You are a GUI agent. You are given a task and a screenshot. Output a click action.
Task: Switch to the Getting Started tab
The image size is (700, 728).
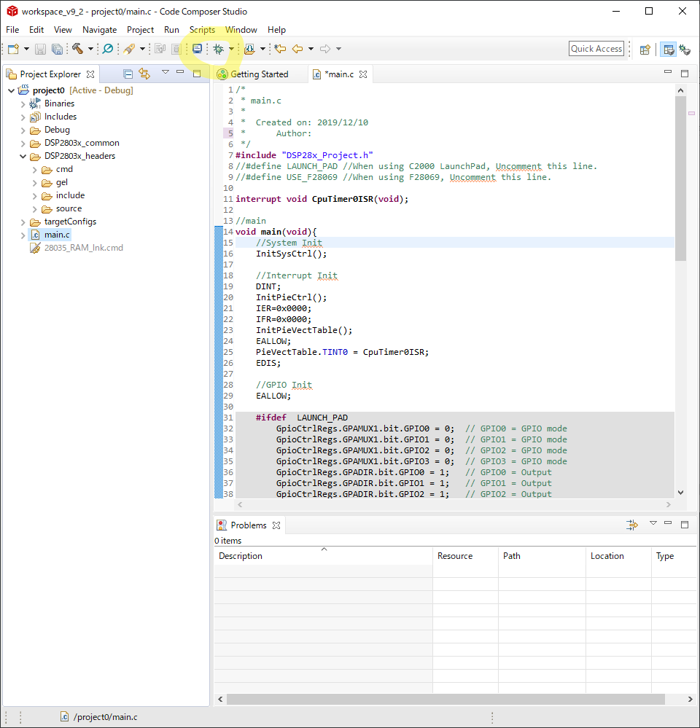coord(259,74)
